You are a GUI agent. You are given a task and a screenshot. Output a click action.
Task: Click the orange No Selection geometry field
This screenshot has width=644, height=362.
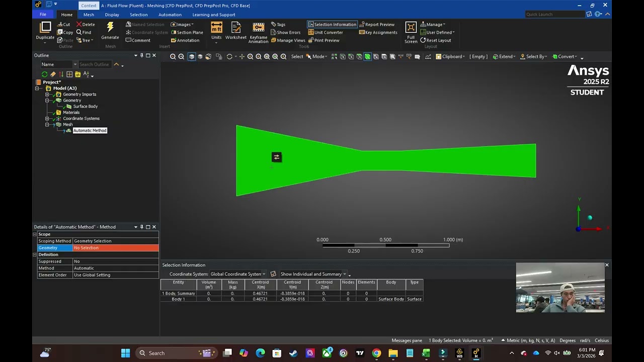click(x=116, y=248)
